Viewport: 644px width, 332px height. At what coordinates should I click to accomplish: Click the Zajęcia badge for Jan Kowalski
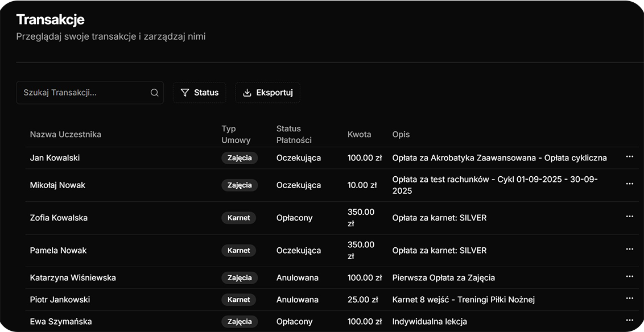pos(240,158)
